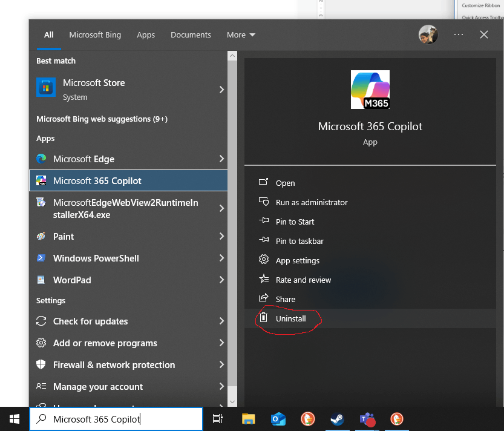Expand WordPad result chevron

coord(221,280)
